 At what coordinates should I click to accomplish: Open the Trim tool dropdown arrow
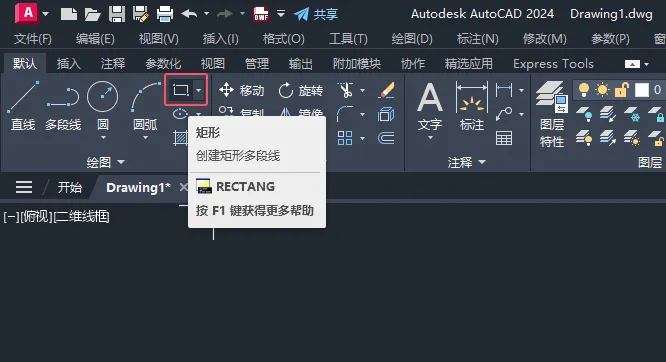[362, 90]
